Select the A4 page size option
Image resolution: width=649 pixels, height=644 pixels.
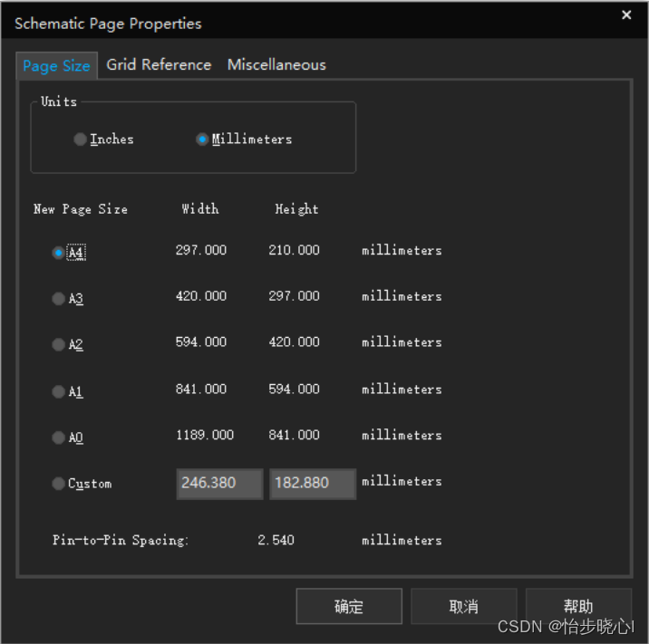(x=59, y=254)
